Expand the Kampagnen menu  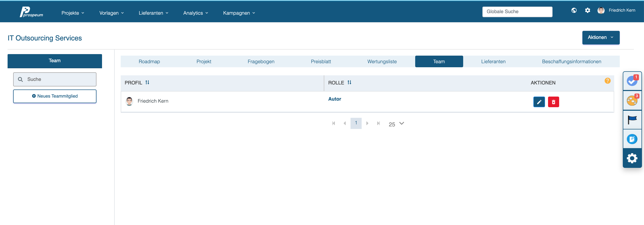pos(239,13)
